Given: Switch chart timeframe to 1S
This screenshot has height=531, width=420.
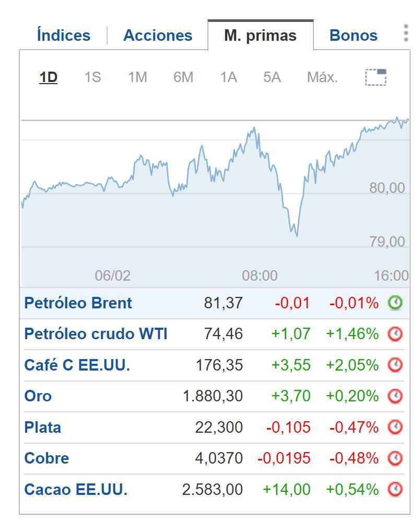Looking at the screenshot, I should click(x=93, y=77).
